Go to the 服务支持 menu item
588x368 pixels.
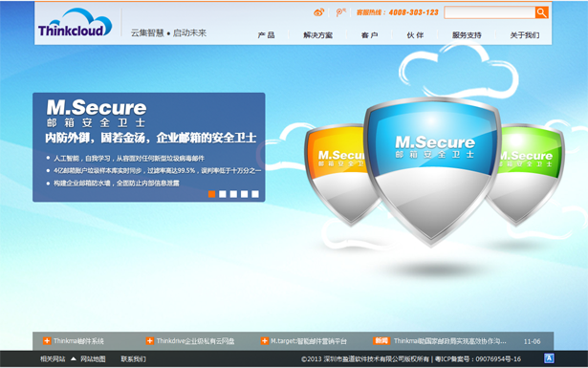[467, 35]
